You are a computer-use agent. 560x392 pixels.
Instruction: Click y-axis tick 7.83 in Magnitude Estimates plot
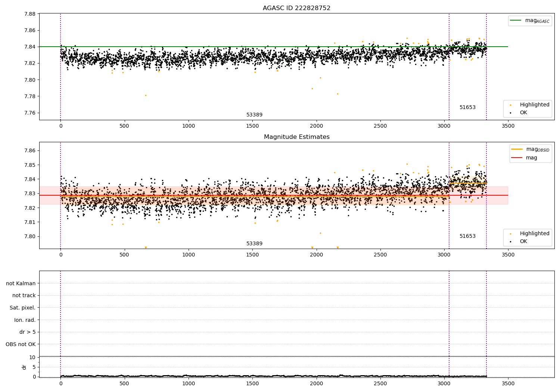pos(30,194)
